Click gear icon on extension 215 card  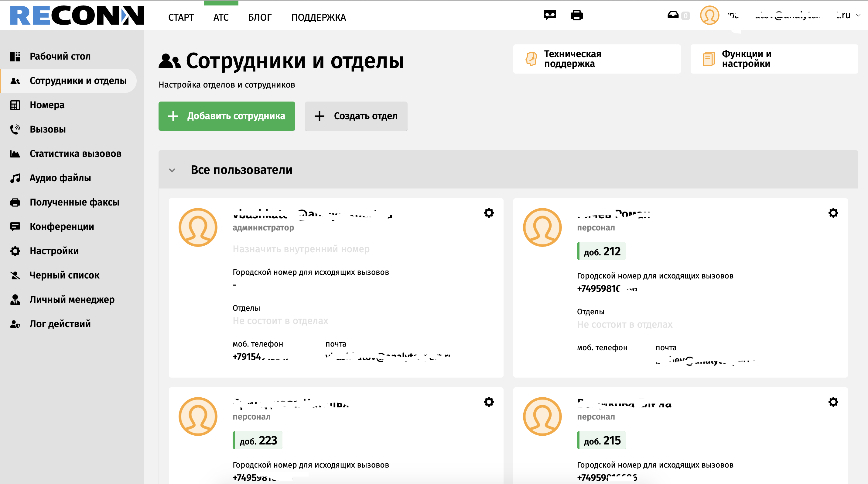click(833, 402)
